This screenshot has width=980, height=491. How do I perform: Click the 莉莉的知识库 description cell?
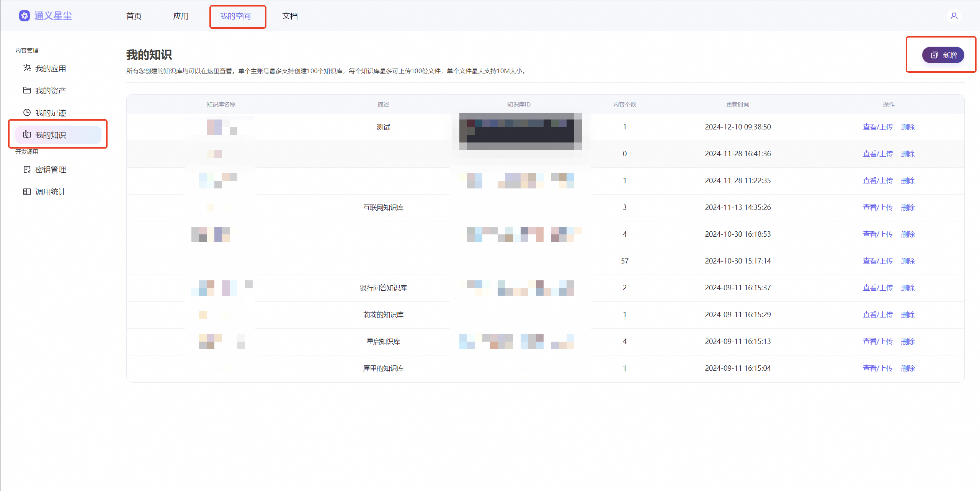tap(383, 314)
